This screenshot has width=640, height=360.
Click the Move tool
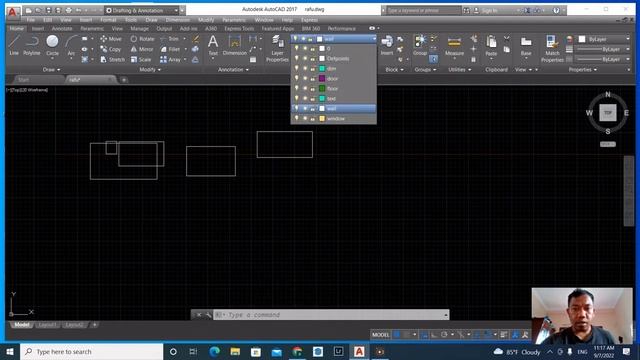click(111, 39)
